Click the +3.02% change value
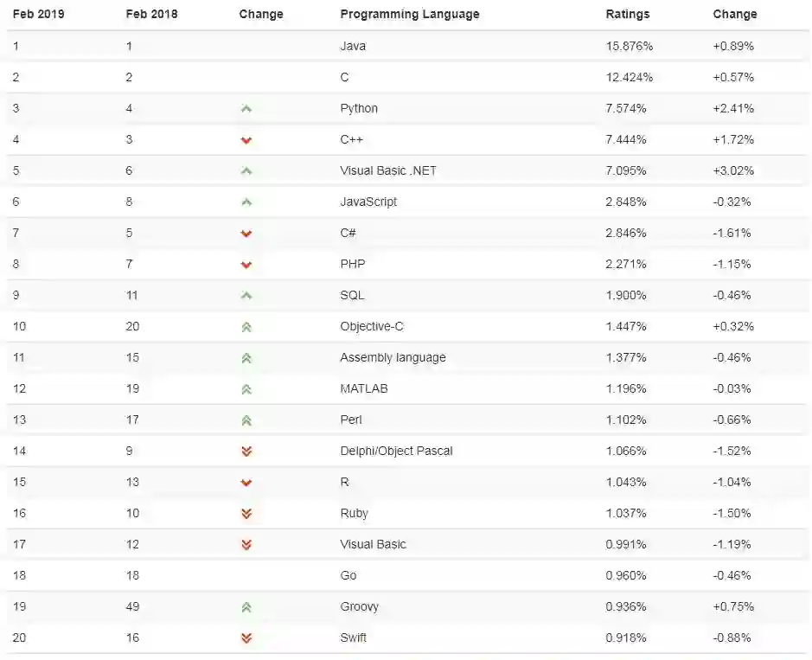Viewport: 812px width, 660px height. tap(733, 170)
